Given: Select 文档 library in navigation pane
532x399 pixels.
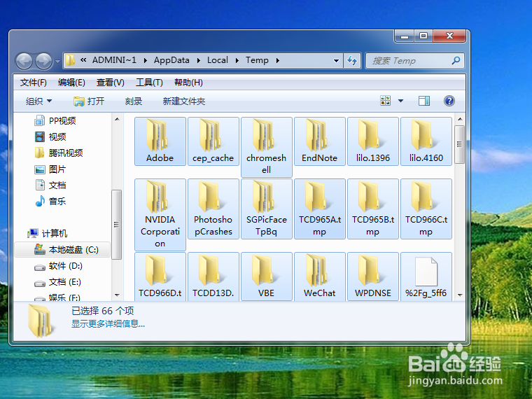Looking at the screenshot, I should [x=50, y=185].
